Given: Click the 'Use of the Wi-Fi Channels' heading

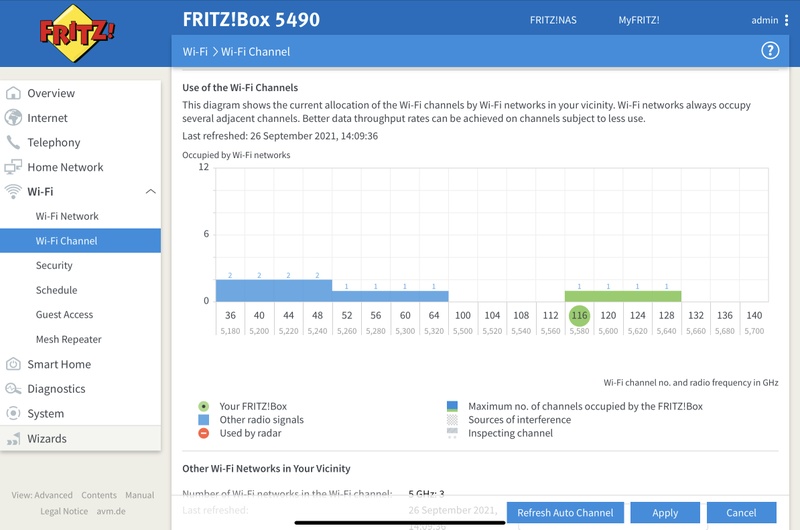Looking at the screenshot, I should 240,87.
